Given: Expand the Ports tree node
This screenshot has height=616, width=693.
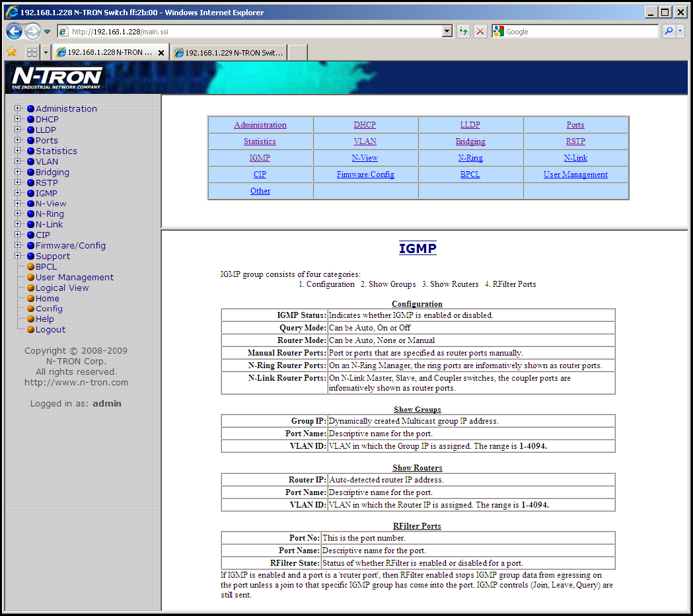Looking at the screenshot, I should point(17,140).
